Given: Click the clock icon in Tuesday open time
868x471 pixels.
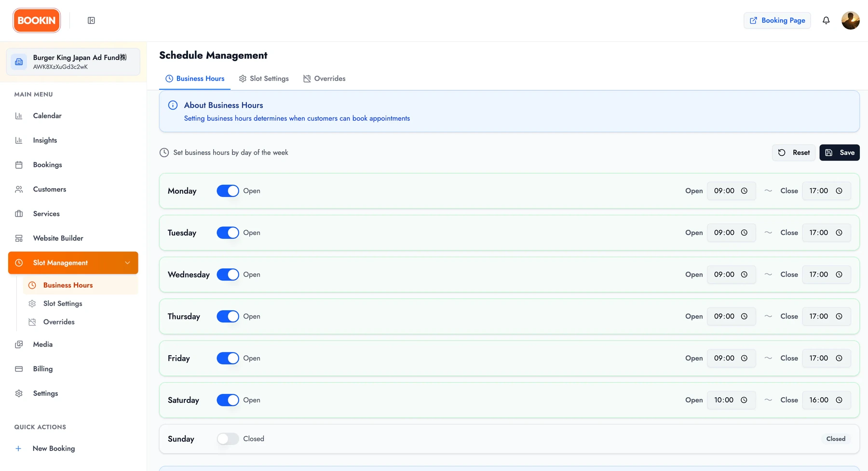Looking at the screenshot, I should (744, 233).
